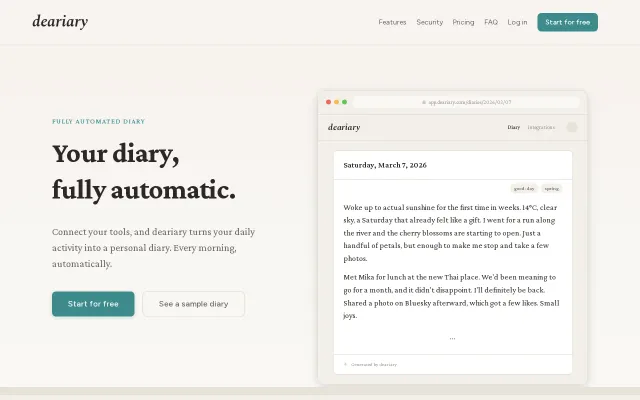Click the lock icon in address bar
This screenshot has width=640, height=400.
(x=424, y=102)
